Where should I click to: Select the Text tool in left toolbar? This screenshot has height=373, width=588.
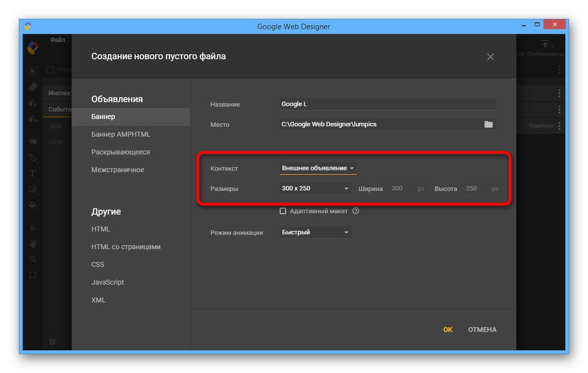click(33, 173)
